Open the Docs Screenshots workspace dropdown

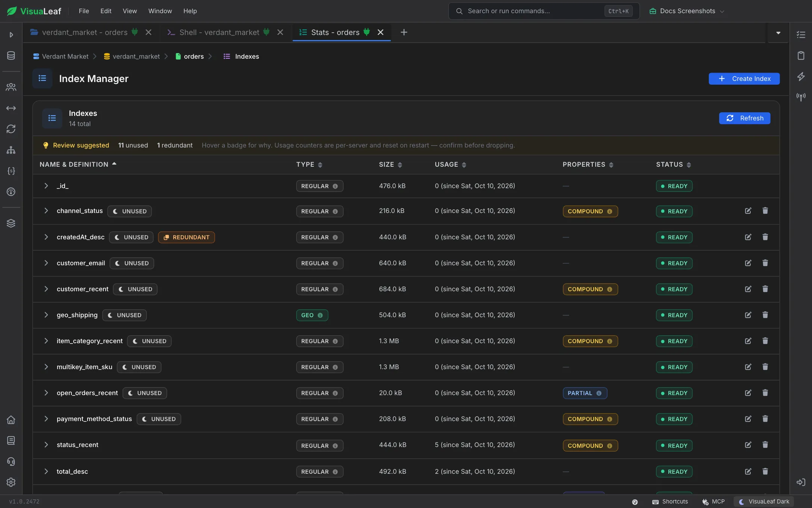[x=686, y=11]
